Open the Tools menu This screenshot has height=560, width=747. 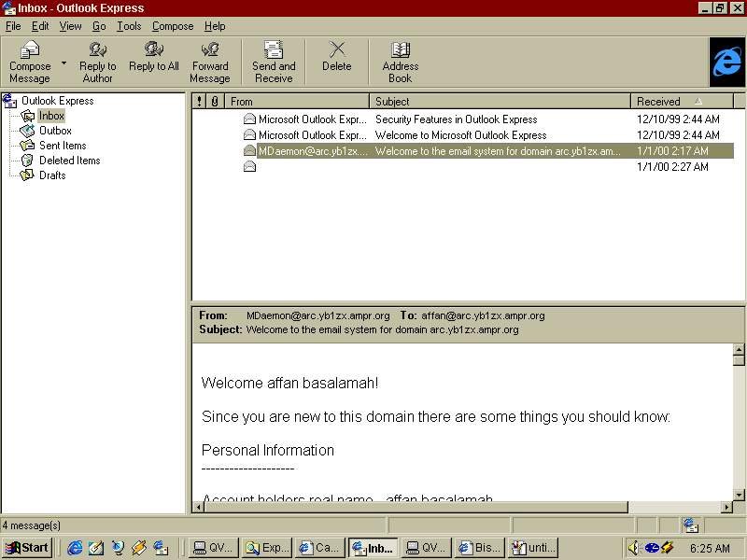tap(128, 26)
